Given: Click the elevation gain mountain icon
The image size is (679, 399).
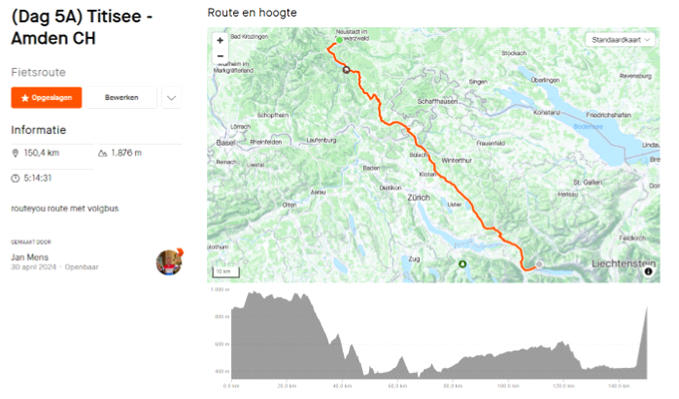Looking at the screenshot, I should coord(102,153).
